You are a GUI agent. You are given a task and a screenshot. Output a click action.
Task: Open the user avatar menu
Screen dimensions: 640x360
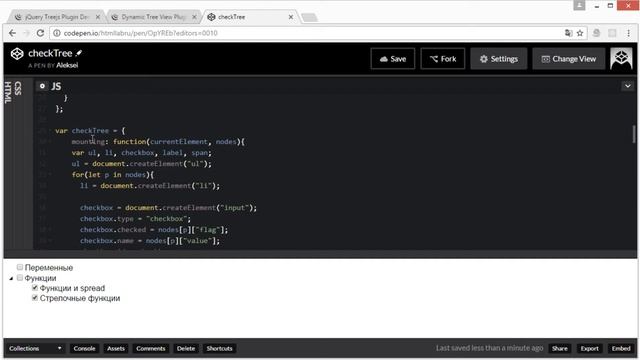[x=621, y=58]
